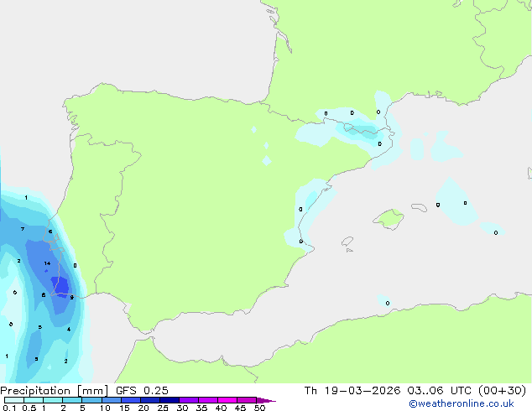Screen dimensions: 532x411
Task: Click the legend swatch between 0.1 and 0.5
Action: pos(14,400)
